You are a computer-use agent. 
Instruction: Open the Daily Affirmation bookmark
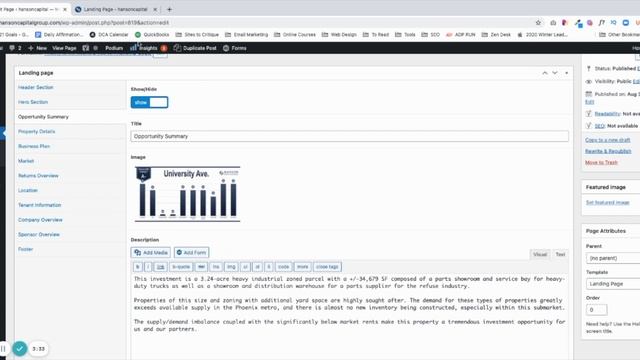[59, 35]
